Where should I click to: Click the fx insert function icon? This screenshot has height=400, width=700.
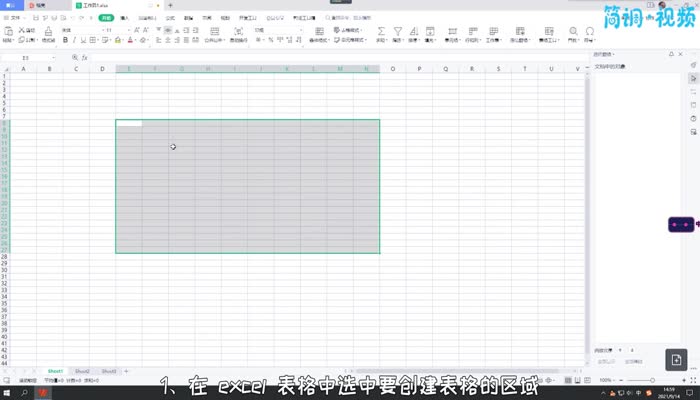tap(85, 58)
